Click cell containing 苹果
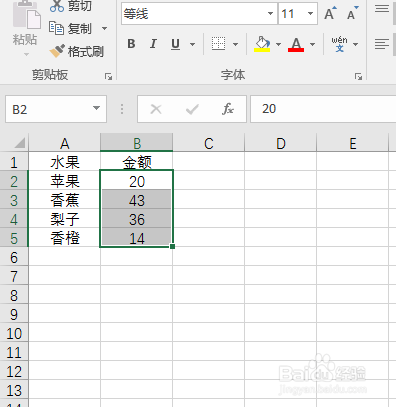Viewport: 396px width, 407px height. point(65,181)
